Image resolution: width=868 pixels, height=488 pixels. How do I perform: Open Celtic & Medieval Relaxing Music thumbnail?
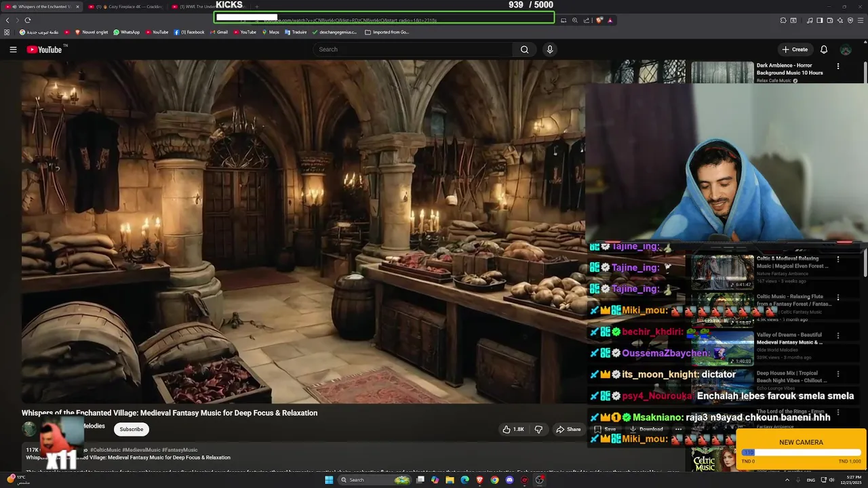pos(722,272)
